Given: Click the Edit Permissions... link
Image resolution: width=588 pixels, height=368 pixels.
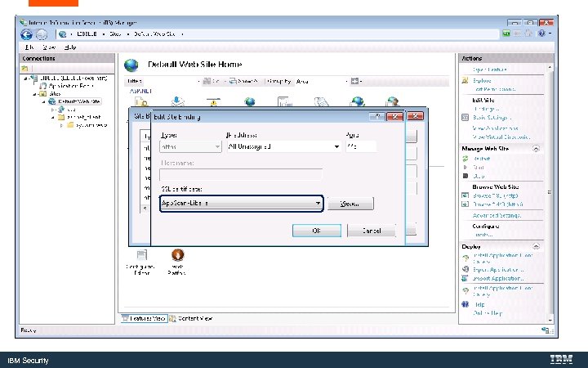Looking at the screenshot, I should pos(495,89).
